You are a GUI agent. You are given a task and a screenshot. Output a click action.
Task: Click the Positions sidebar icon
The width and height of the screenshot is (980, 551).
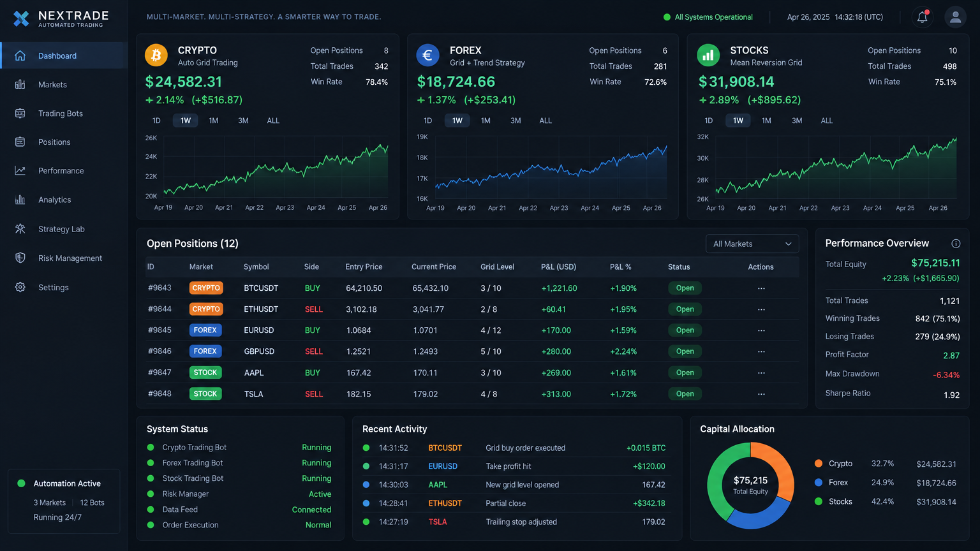click(20, 142)
